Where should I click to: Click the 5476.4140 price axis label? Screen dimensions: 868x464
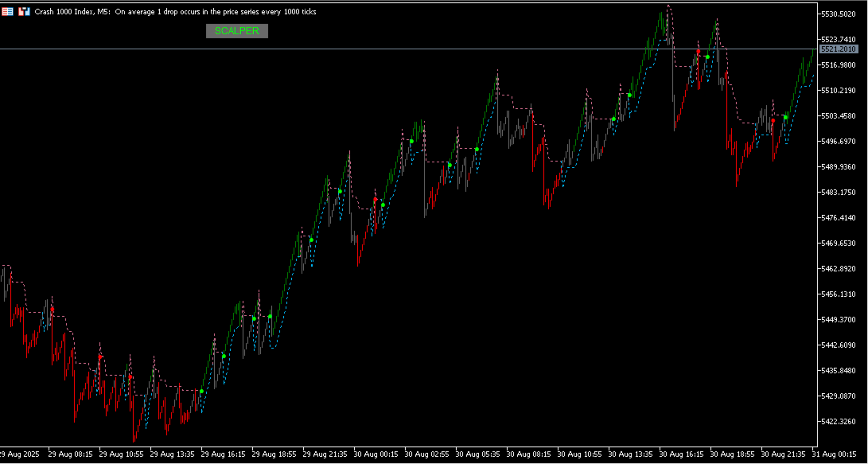point(838,217)
